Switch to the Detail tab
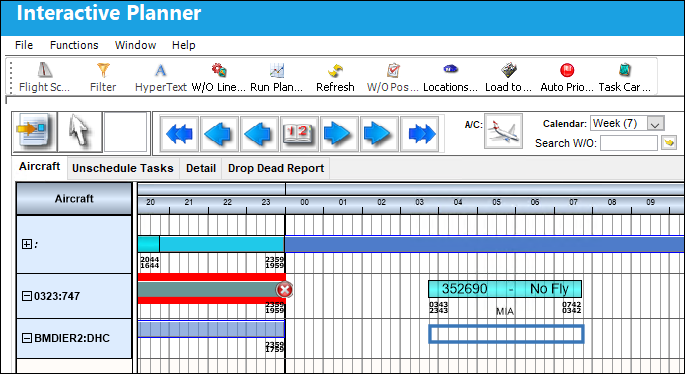The width and height of the screenshot is (685, 374). (x=201, y=169)
